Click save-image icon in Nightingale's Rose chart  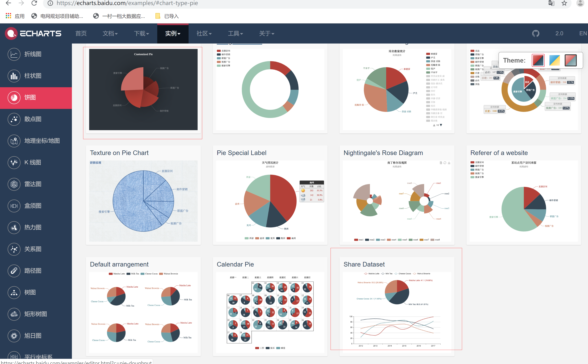click(449, 163)
